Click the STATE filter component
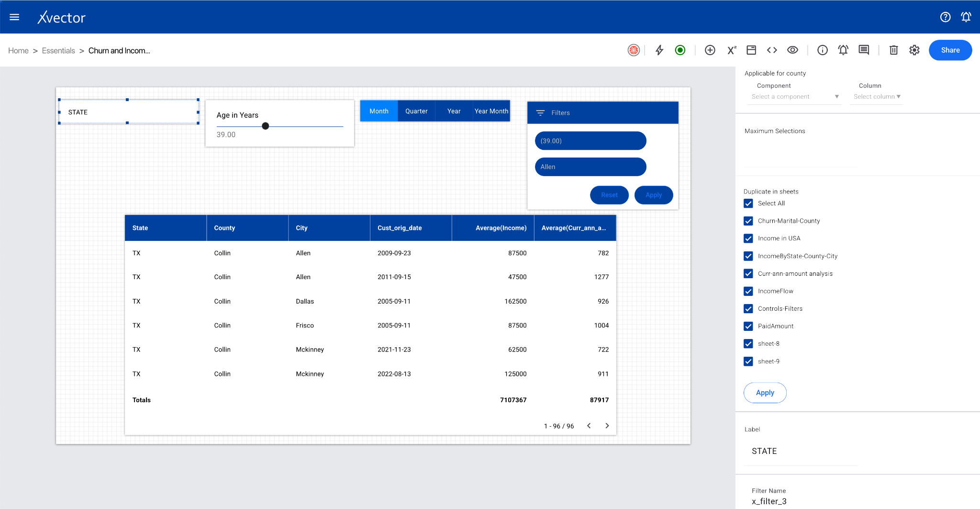Screen dimensions: 980x509 pyautogui.click(x=129, y=112)
